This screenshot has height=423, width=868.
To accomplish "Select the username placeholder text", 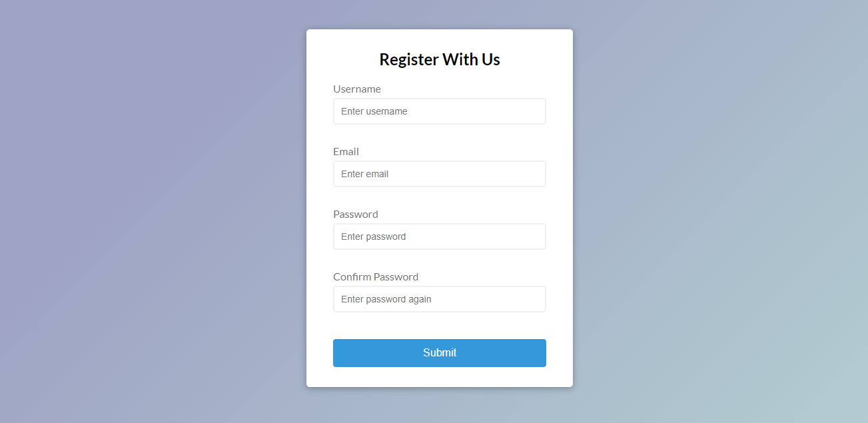I will coord(374,111).
